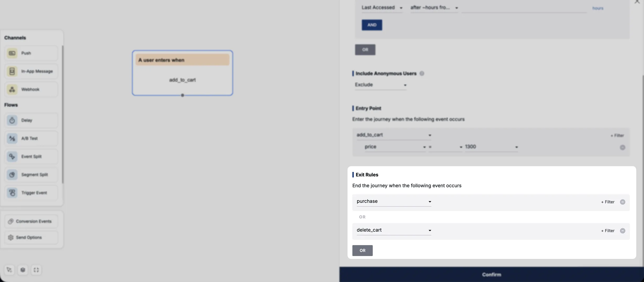The image size is (644, 282).
Task: Open the 1300 value dropdown
Action: [x=492, y=147]
